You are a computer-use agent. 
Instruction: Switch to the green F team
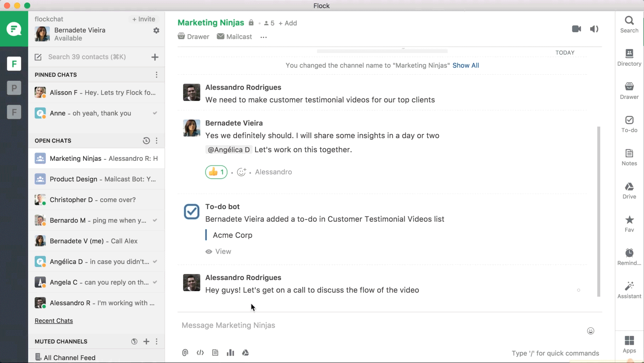[x=14, y=64]
